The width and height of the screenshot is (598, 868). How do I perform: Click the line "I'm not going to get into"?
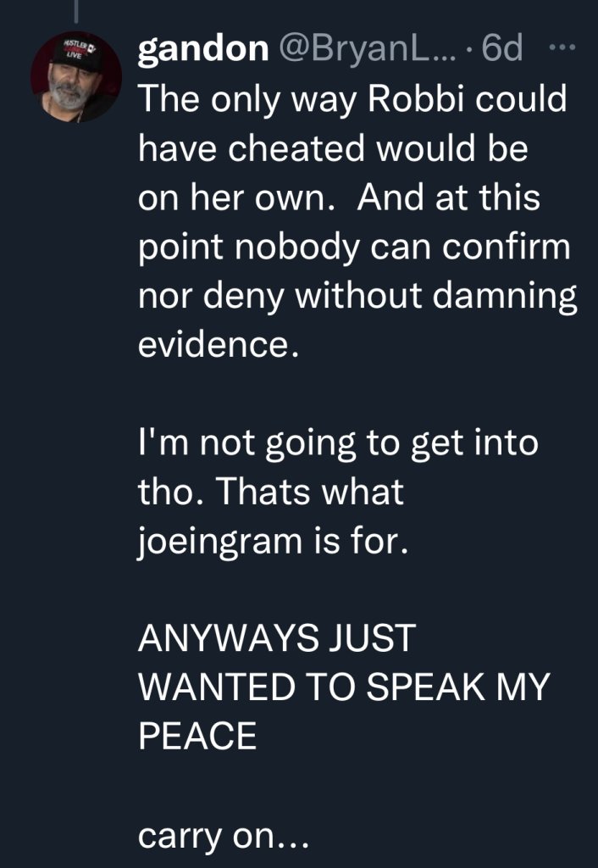338,444
